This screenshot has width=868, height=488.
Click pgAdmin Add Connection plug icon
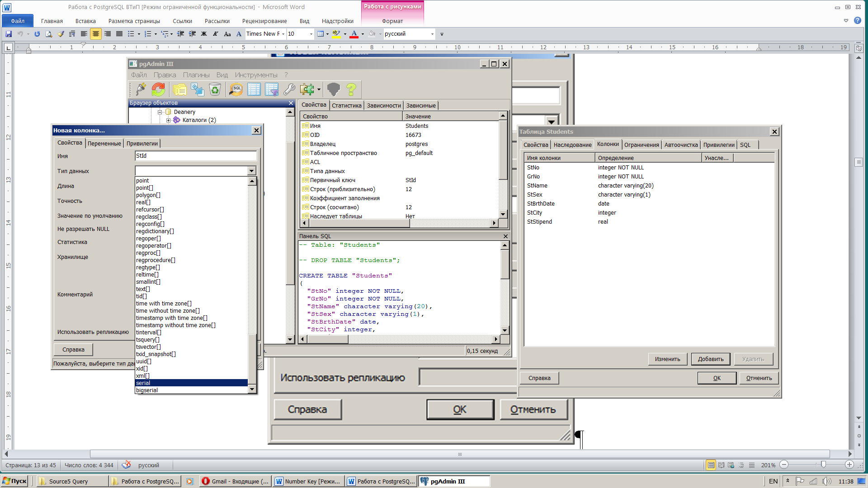pos(141,89)
